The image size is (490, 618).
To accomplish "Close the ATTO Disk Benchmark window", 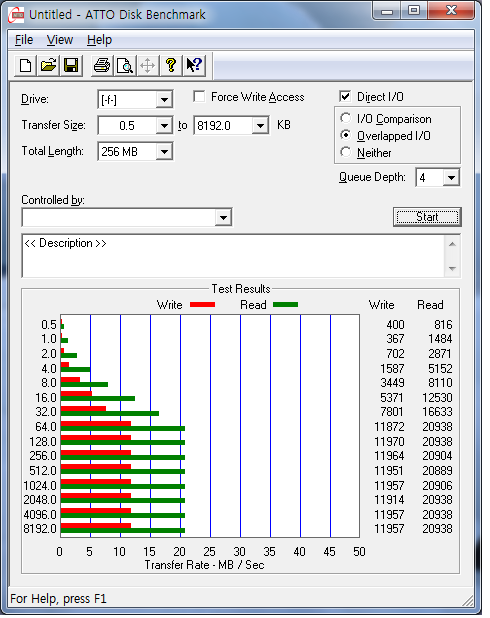I will pos(451,11).
